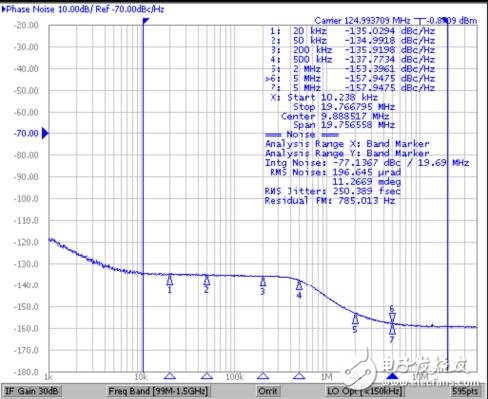Viewport: 488px width, 399px height.
Task: Click the band marker start flag at 10k
Action: 146,21
